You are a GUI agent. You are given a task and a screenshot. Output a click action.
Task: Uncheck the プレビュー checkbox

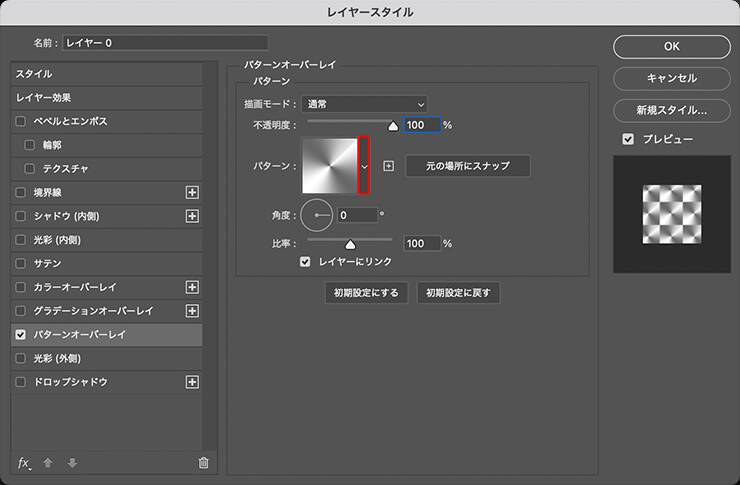click(x=628, y=139)
